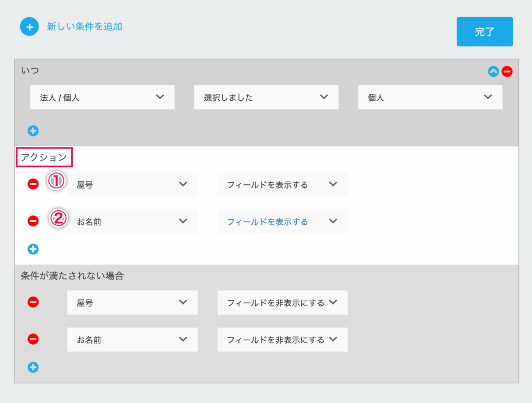Open the お名前 dropdown under 条件が満たされない場合
The image size is (532, 403).
coord(132,339)
